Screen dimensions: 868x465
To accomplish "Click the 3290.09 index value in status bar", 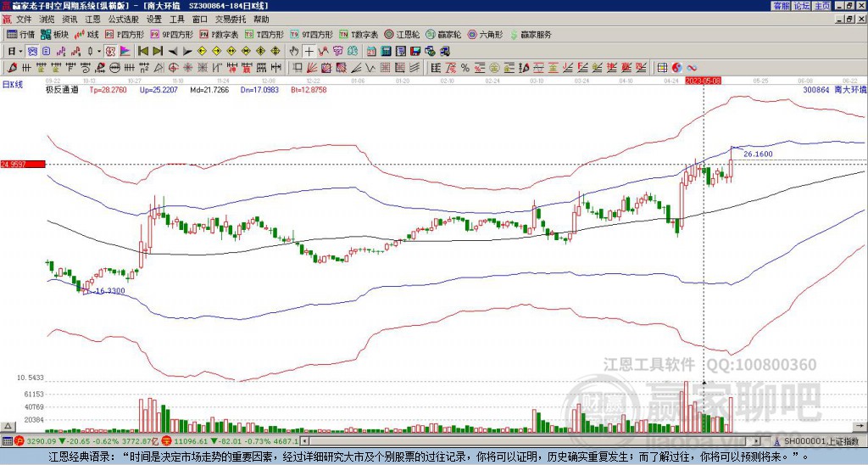I will pyautogui.click(x=42, y=442).
